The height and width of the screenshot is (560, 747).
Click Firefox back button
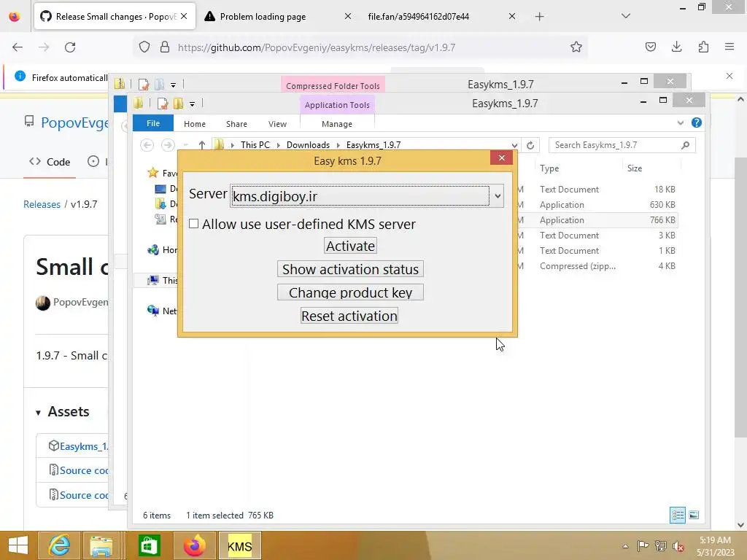18,47
